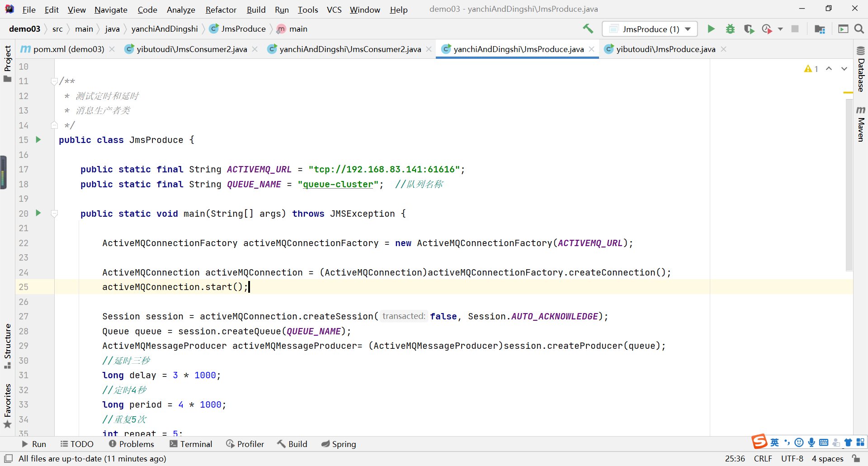This screenshot has width=868, height=466.
Task: Open the Refactor menu
Action: [x=221, y=10]
